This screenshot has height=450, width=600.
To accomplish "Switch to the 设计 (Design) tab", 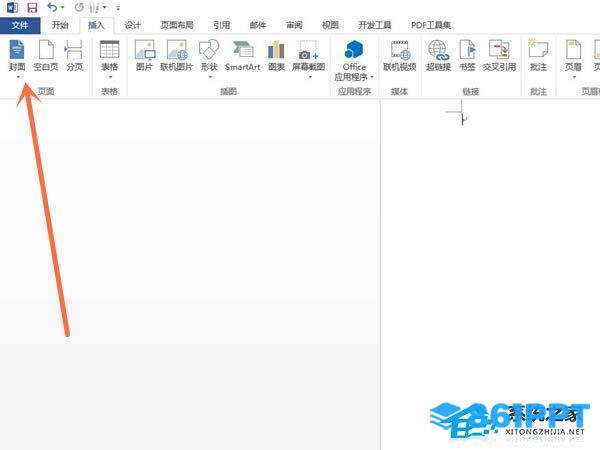I will click(132, 25).
